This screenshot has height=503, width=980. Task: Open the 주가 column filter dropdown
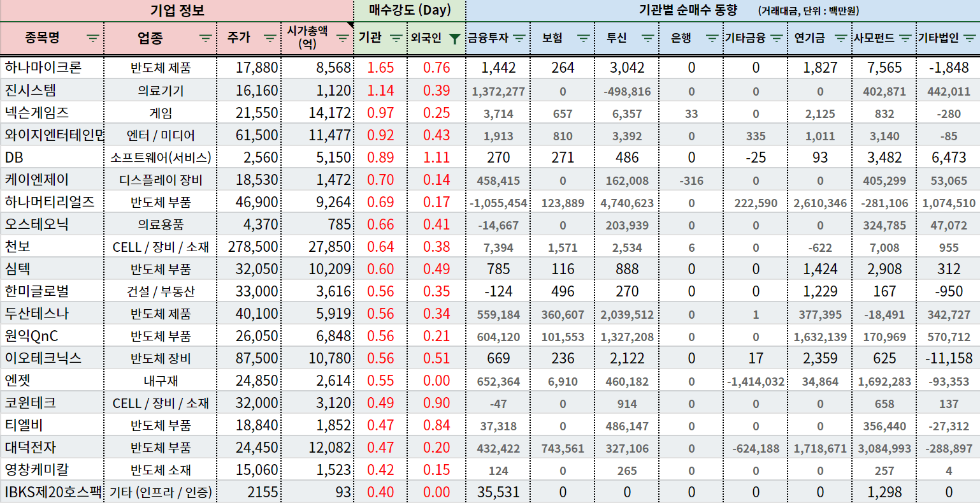[270, 38]
